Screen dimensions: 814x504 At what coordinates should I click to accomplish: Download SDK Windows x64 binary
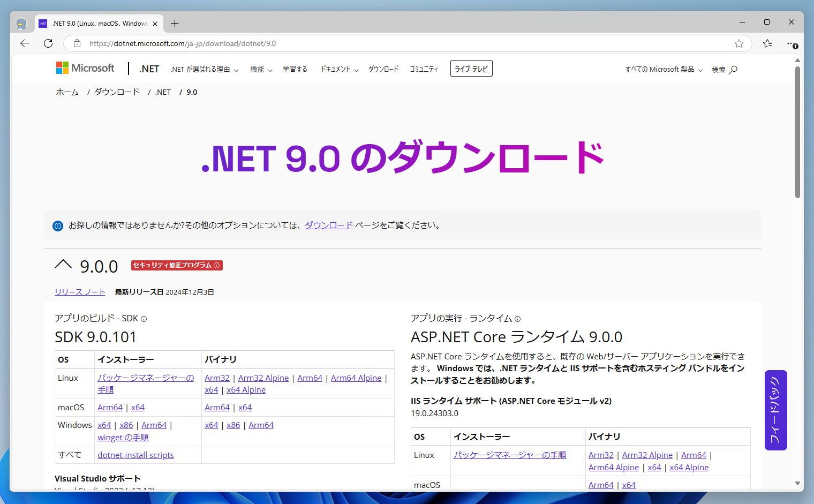point(212,425)
